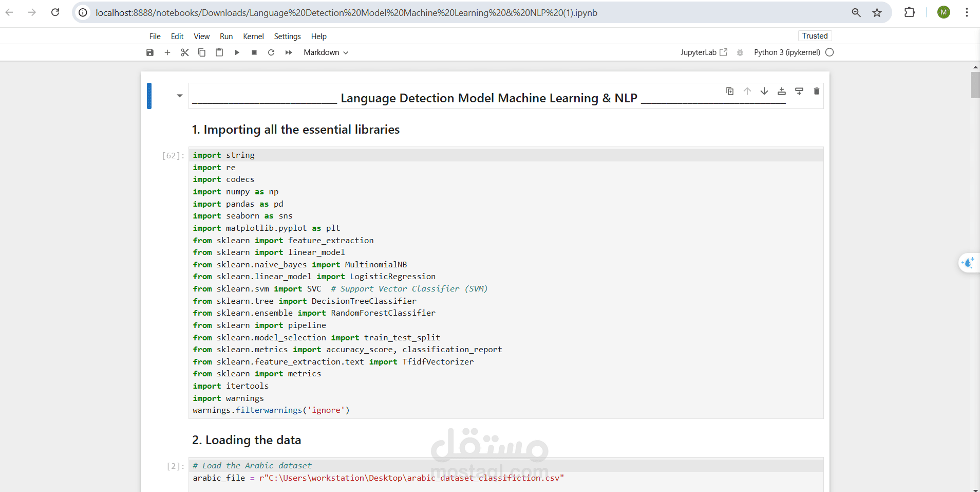Open the Kernel menu
980x492 pixels.
point(253,36)
